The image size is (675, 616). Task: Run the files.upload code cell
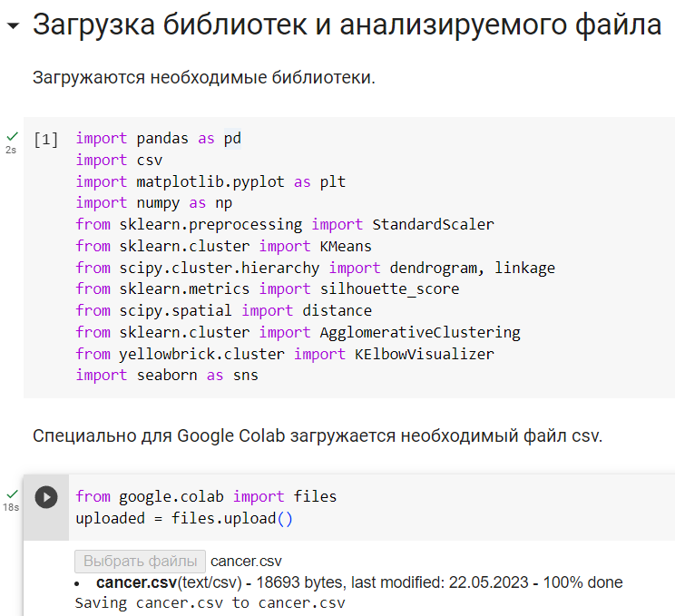click(46, 497)
